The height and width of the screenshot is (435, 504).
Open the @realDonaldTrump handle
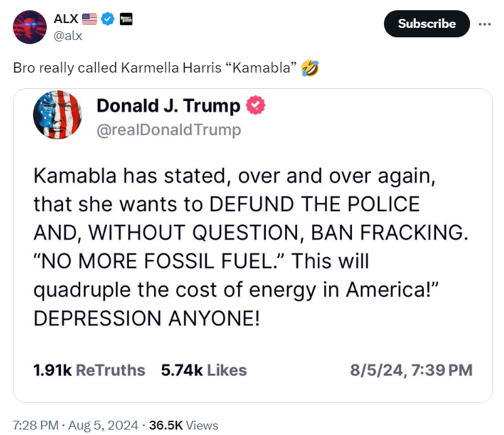click(x=169, y=130)
